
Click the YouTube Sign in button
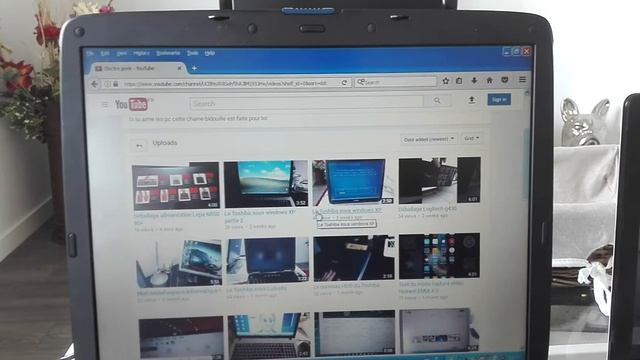pos(499,99)
